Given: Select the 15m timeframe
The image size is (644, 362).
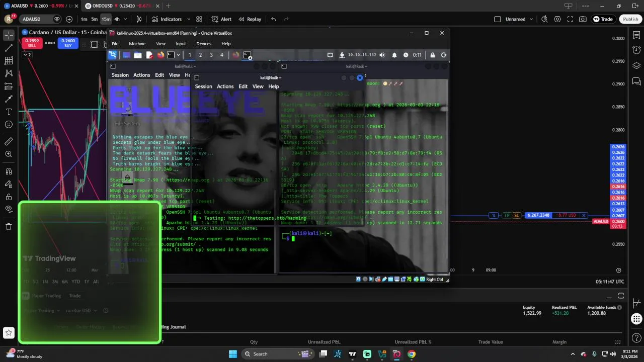Looking at the screenshot, I should 106,19.
